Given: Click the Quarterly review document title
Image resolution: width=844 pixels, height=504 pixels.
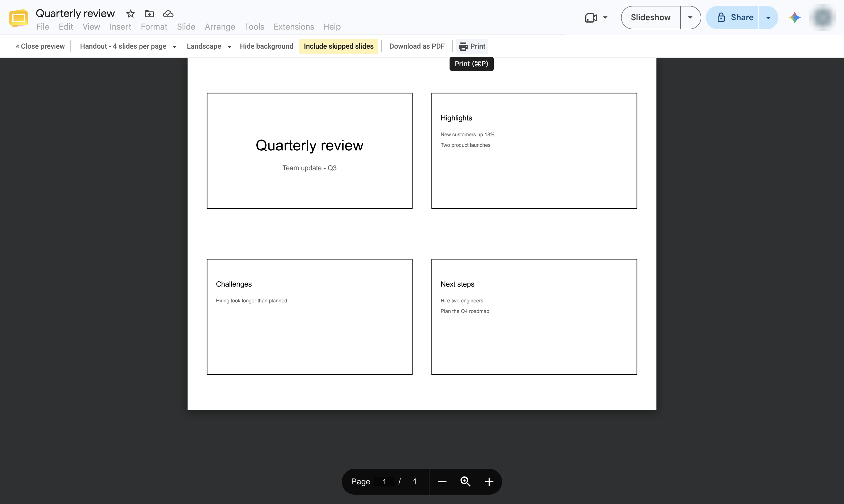Looking at the screenshot, I should coord(75,13).
